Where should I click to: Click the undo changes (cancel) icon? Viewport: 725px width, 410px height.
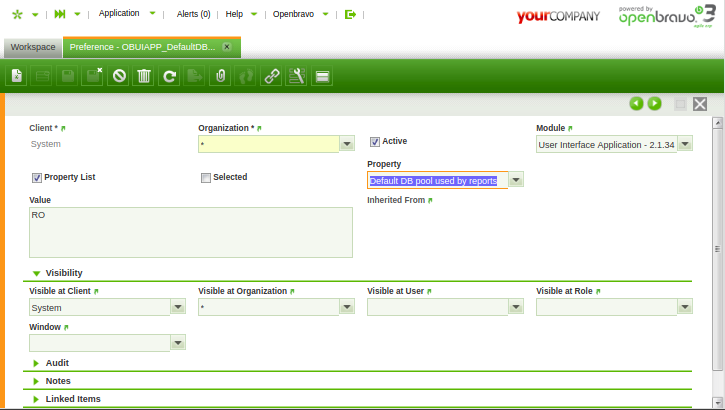tap(119, 76)
